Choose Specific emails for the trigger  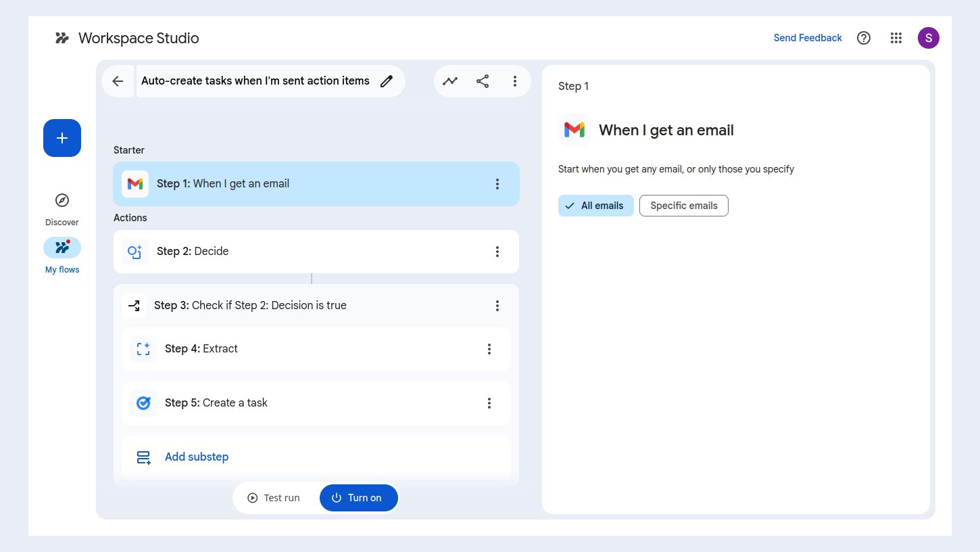pyautogui.click(x=683, y=205)
